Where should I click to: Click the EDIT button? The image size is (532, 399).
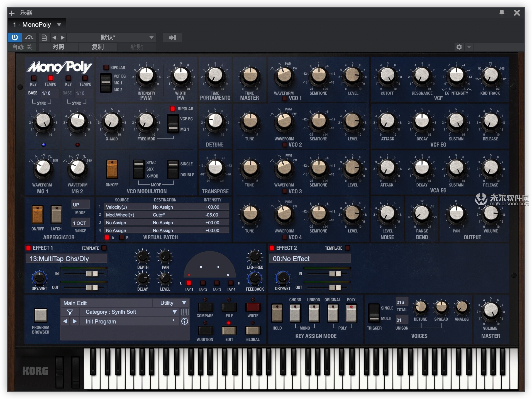(229, 330)
